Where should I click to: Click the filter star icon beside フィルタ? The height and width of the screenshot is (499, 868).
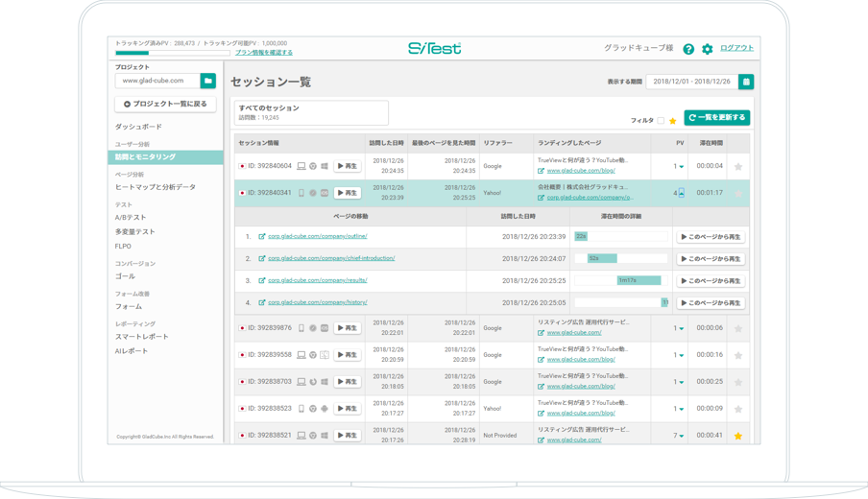pos(673,121)
